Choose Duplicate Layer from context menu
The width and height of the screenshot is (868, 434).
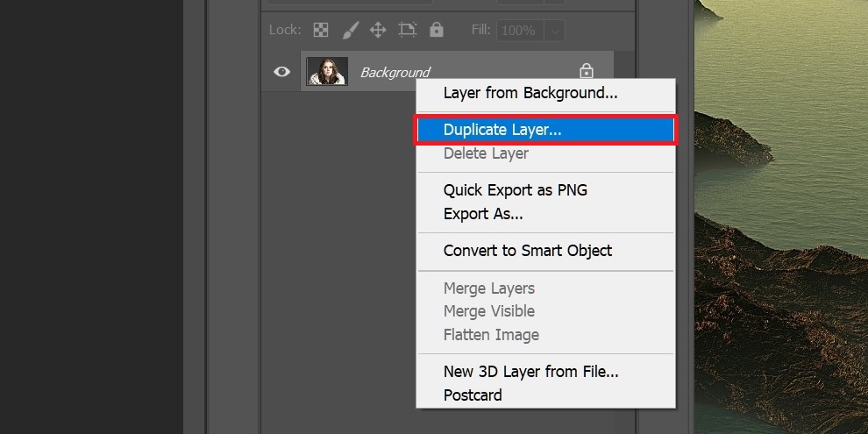click(546, 130)
